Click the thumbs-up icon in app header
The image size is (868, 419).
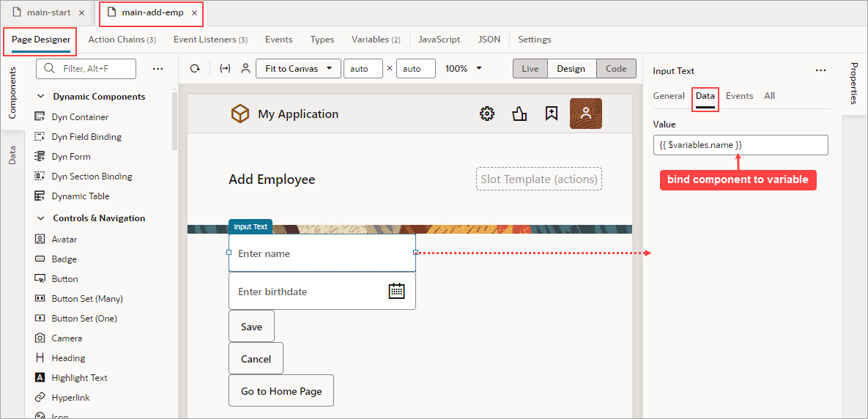point(519,114)
